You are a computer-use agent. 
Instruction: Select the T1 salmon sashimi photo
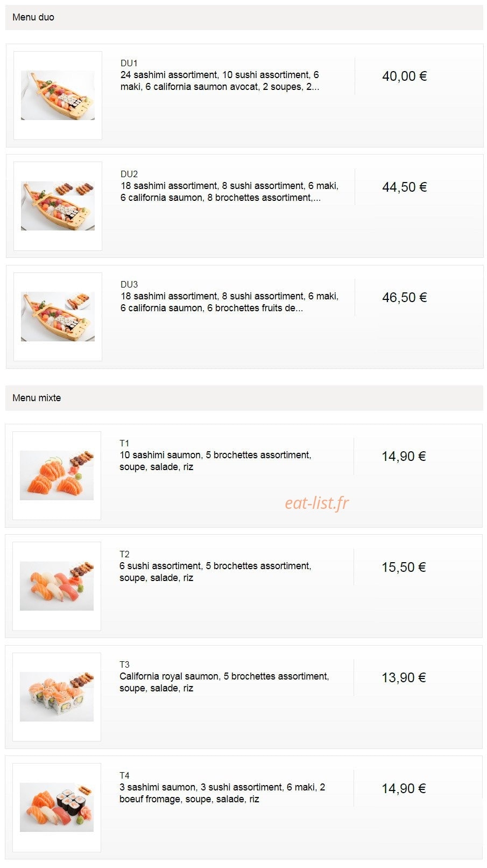click(57, 475)
